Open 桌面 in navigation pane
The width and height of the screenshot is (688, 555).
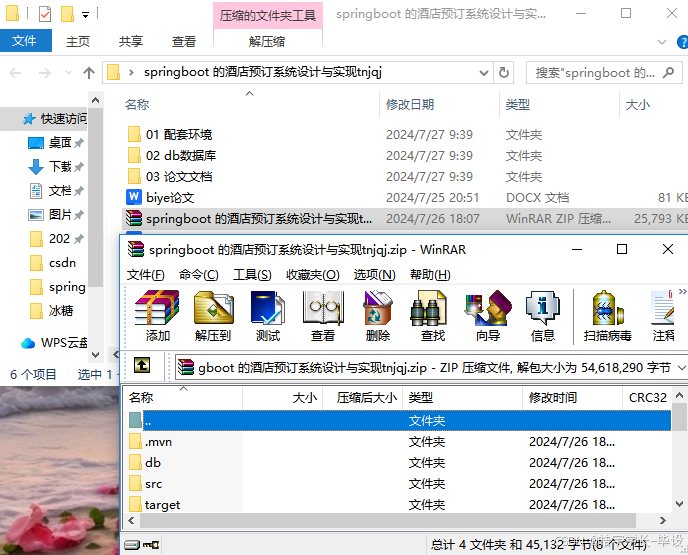pos(55,143)
